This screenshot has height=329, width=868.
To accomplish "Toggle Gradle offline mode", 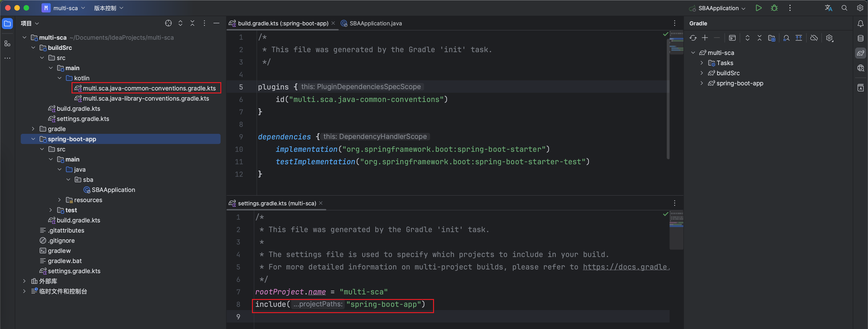I will pyautogui.click(x=814, y=38).
